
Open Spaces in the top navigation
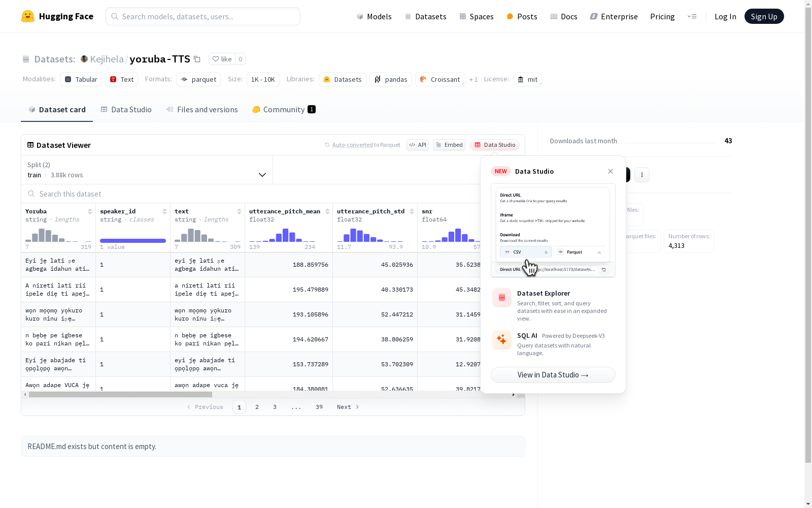[477, 16]
